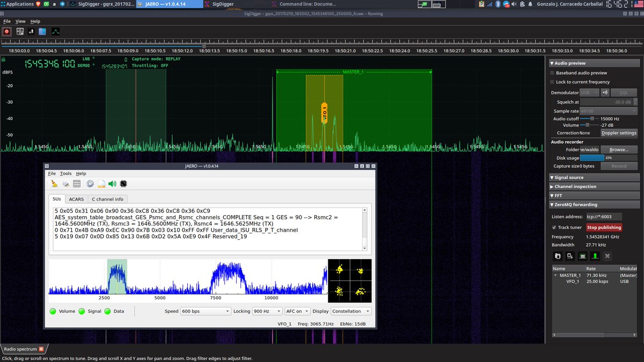This screenshot has width=644, height=362.
Task: Open SigDigger's File menu
Action: tap(7, 21)
